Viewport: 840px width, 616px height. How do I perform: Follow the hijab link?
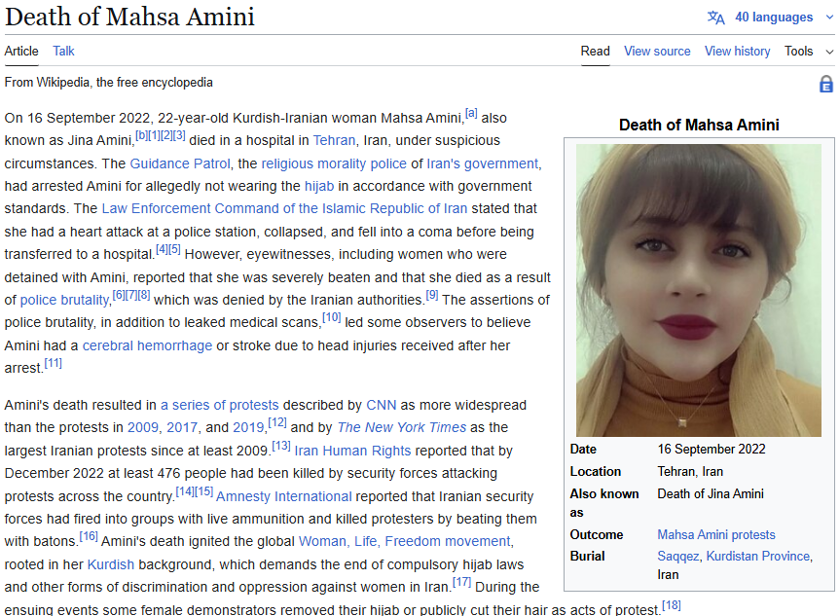[x=319, y=186]
